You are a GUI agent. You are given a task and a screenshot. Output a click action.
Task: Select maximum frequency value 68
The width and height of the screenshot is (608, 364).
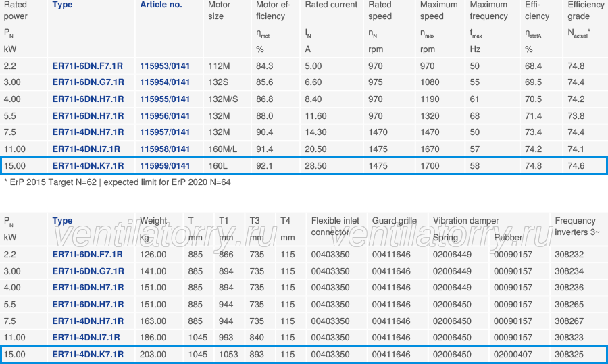click(475, 116)
